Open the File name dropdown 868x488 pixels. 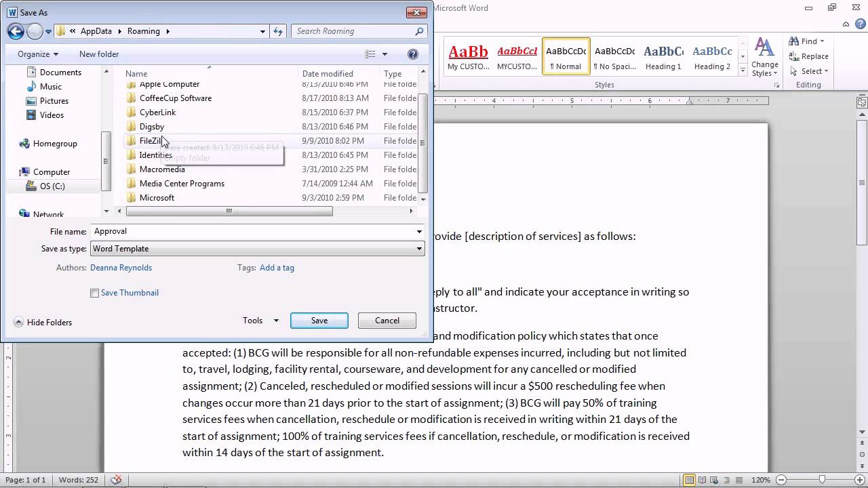[x=419, y=232]
